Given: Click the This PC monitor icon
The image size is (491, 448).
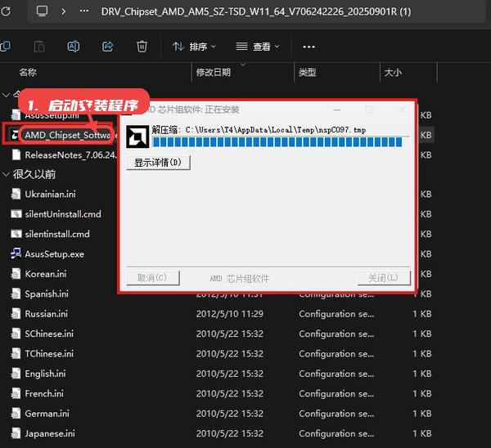Looking at the screenshot, I should [x=42, y=11].
